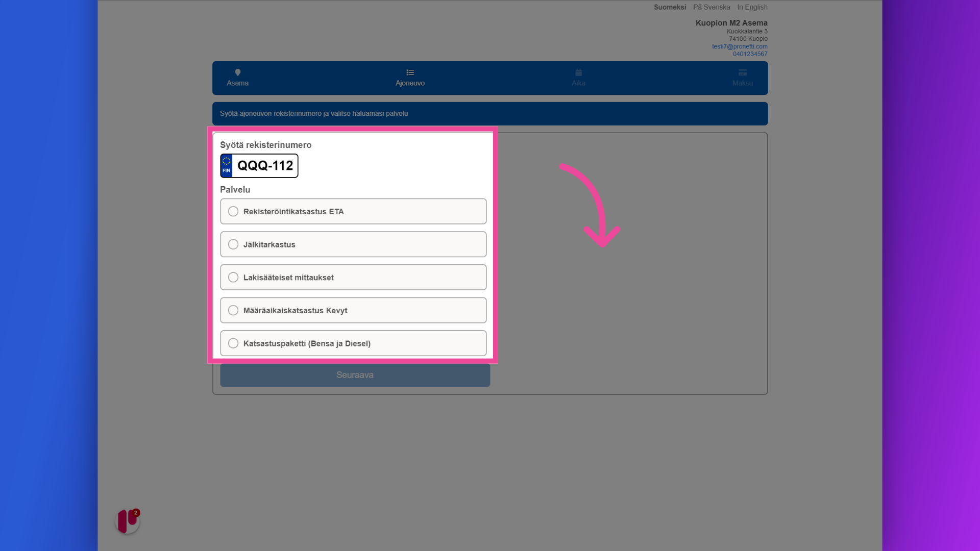Select Katsastuspaketti (Bensa ja Diesel) option
The width and height of the screenshot is (980, 551).
(x=353, y=343)
